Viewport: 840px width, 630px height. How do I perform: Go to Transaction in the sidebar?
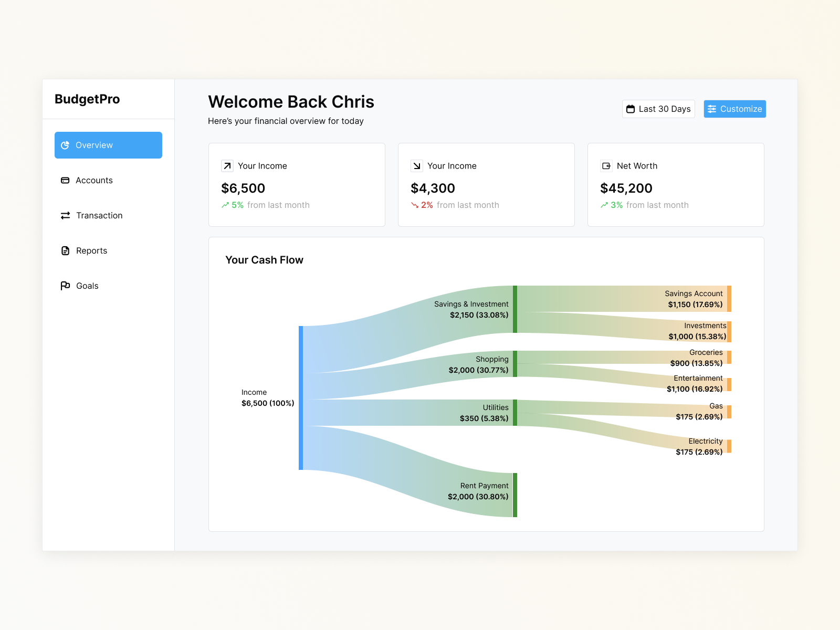click(x=108, y=216)
